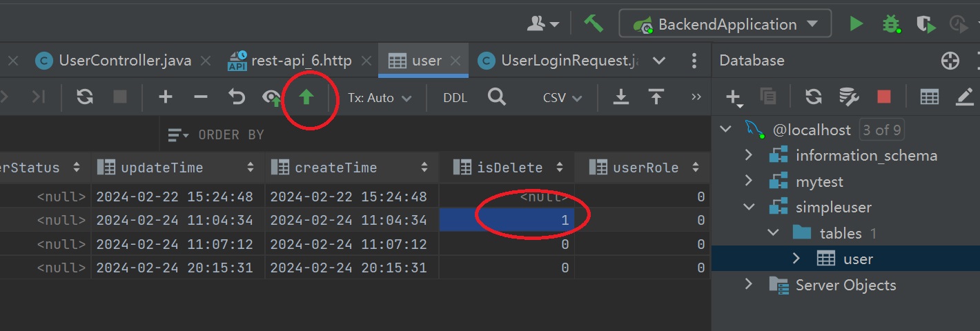The height and width of the screenshot is (331, 980).
Task: Delete row using the minus icon
Action: point(201,98)
